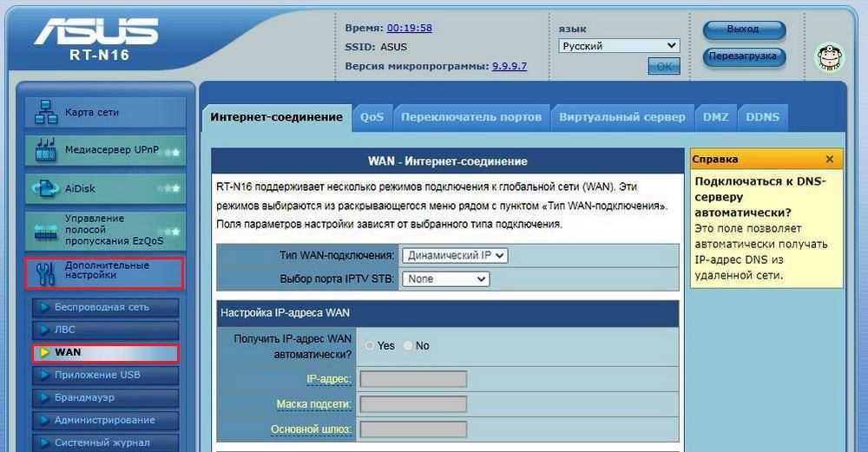Screen dimensions: 868x452
Task: Click the IP-адрес input field
Action: pos(413,379)
